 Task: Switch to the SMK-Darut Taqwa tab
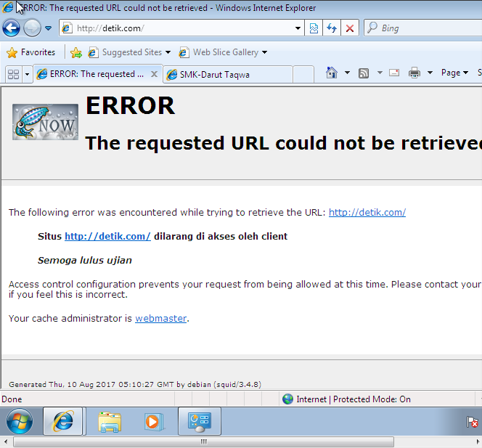click(x=227, y=75)
